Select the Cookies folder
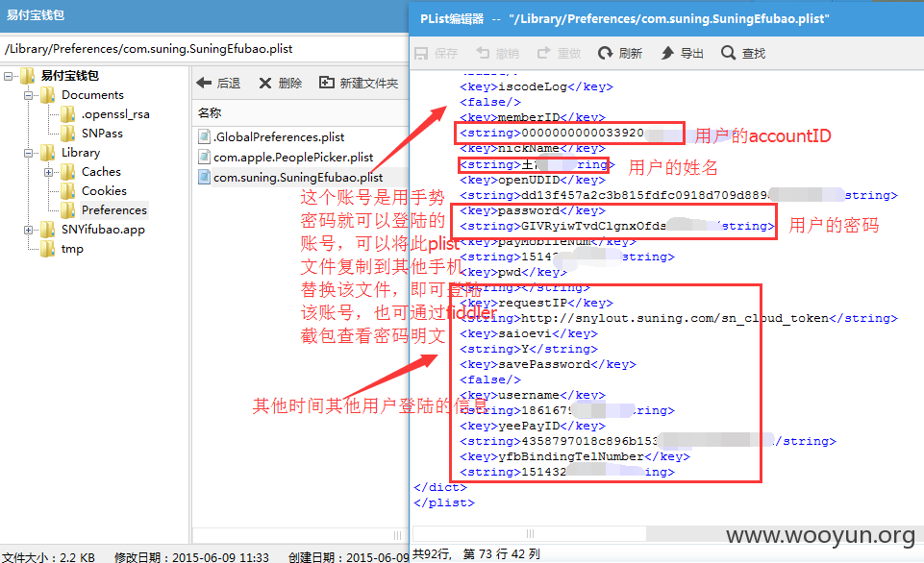924x563 pixels. click(104, 191)
